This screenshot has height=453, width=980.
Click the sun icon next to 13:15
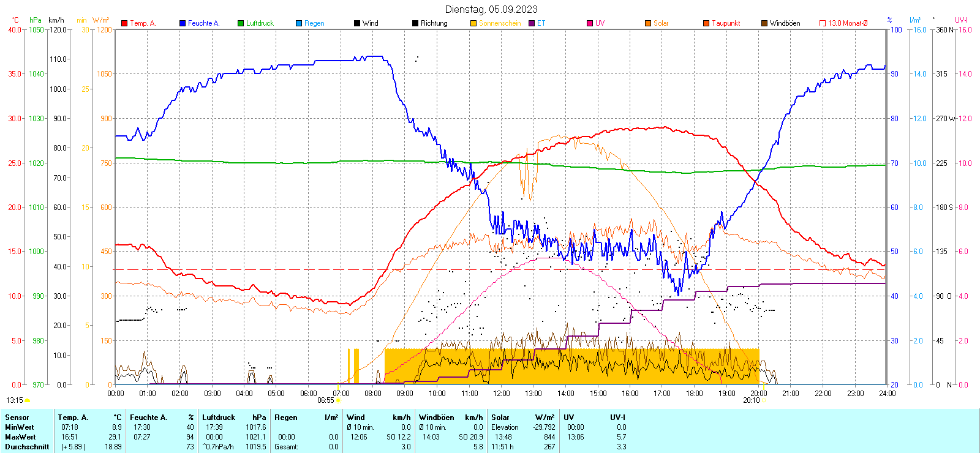pos(27,400)
